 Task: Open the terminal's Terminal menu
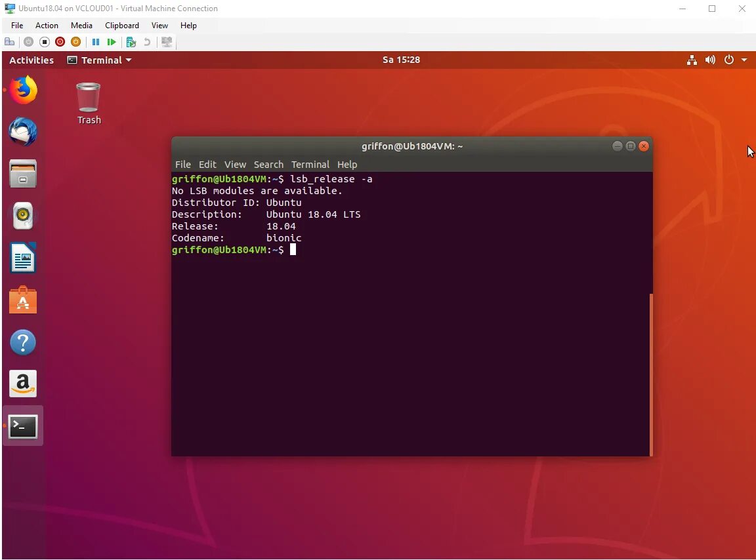tap(310, 165)
